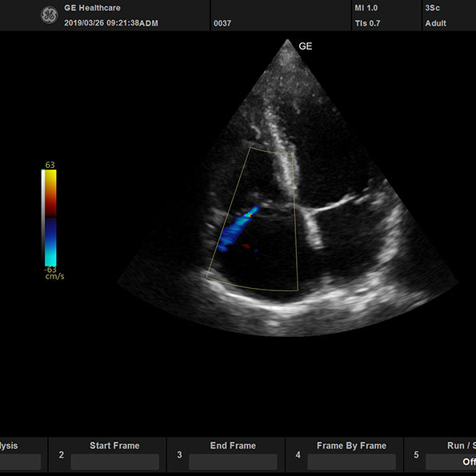Click the 'cm/s' unit label
This screenshot has height=476, width=476.
pyautogui.click(x=54, y=276)
